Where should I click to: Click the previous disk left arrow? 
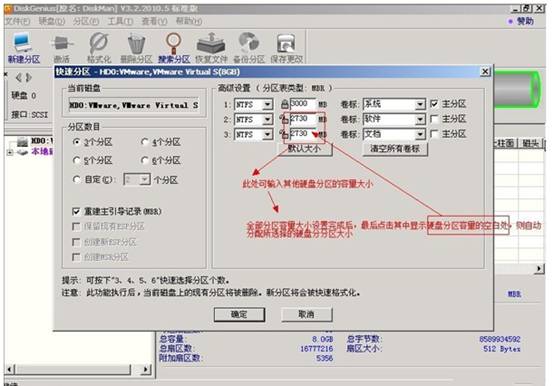pos(19,77)
